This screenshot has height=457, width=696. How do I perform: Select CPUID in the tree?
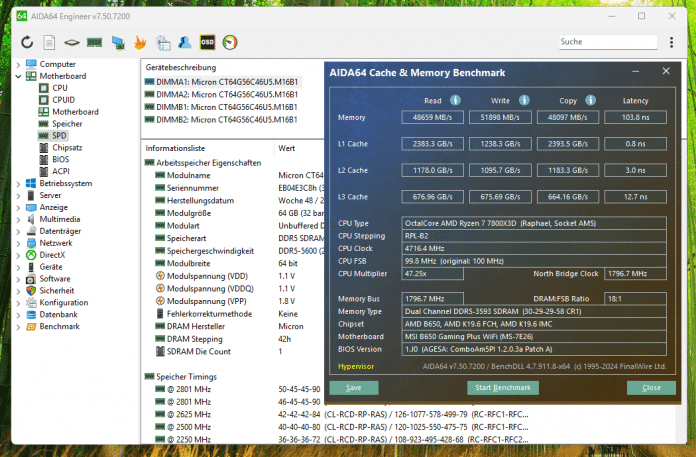63,100
